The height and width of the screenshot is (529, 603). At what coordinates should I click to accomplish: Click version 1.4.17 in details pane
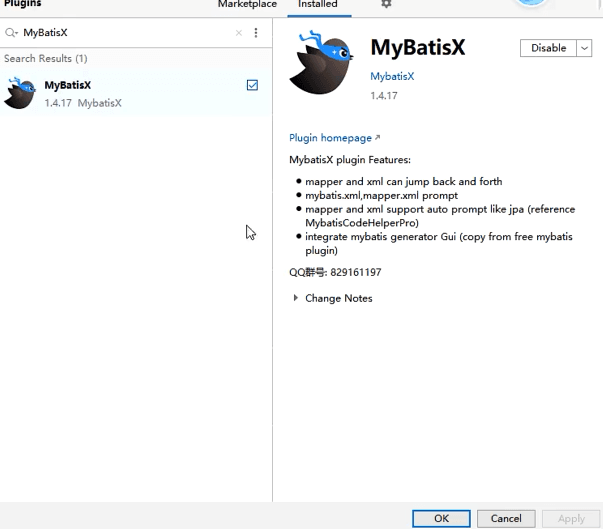tap(384, 95)
